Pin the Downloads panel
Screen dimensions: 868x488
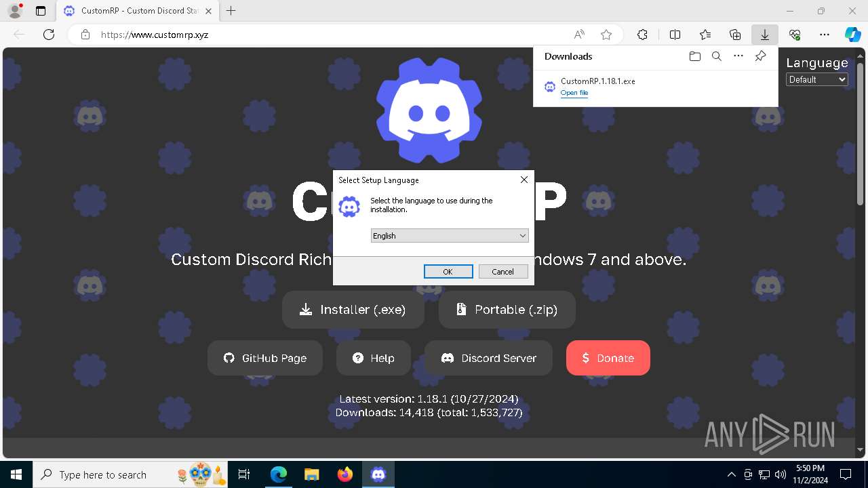point(760,56)
